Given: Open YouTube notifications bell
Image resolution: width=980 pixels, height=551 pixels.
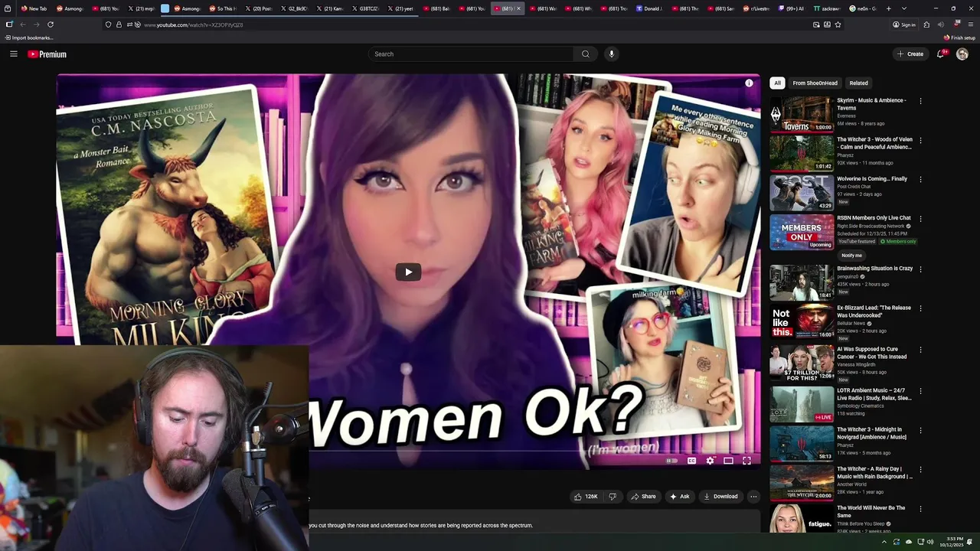Looking at the screenshot, I should tap(941, 54).
